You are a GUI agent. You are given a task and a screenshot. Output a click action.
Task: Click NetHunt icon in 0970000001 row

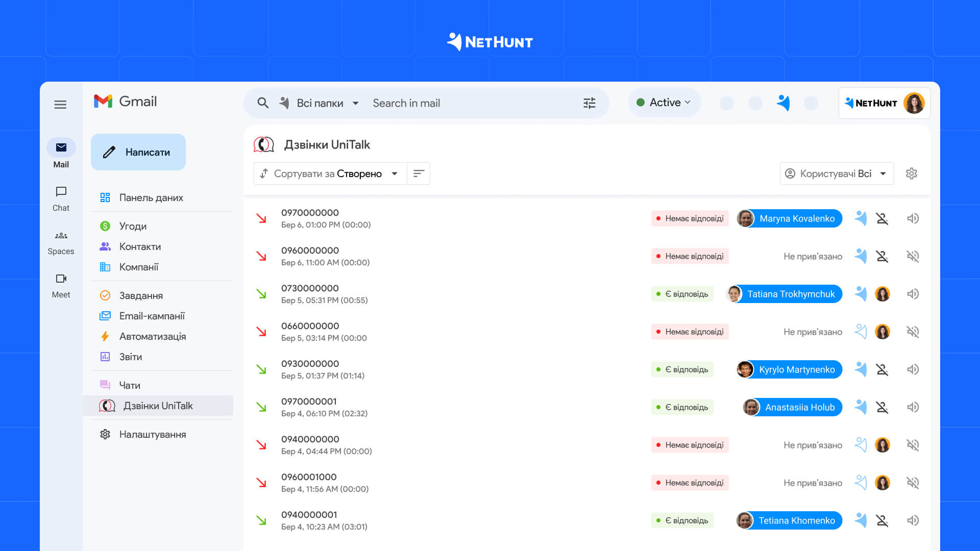(x=861, y=407)
